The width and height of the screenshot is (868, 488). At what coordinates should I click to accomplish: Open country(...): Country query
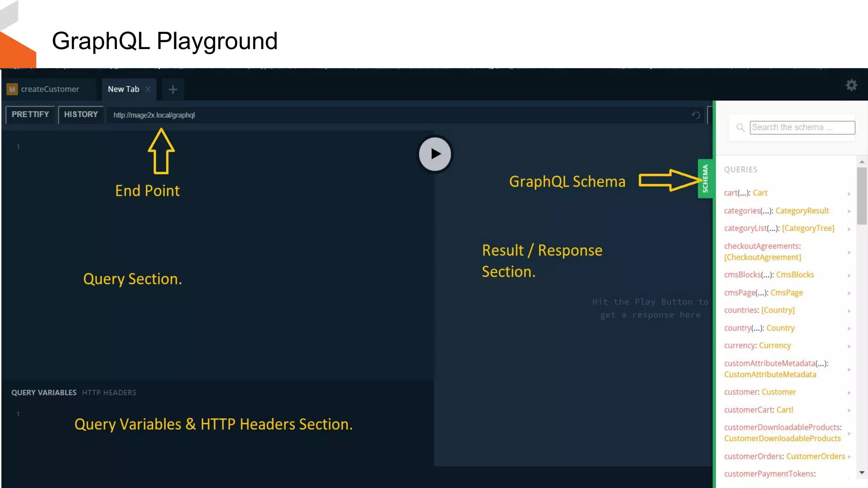tap(759, 328)
